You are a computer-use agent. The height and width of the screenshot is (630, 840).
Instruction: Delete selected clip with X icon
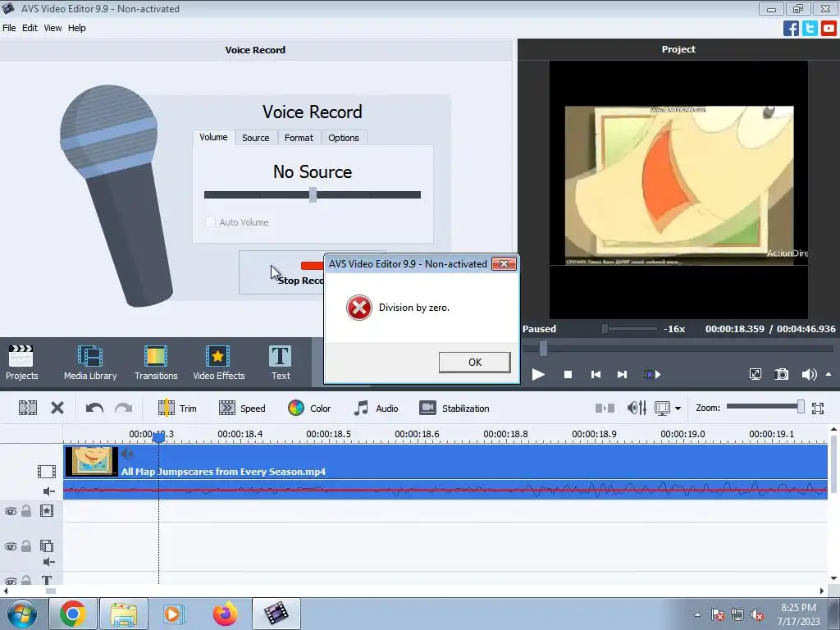click(x=57, y=409)
